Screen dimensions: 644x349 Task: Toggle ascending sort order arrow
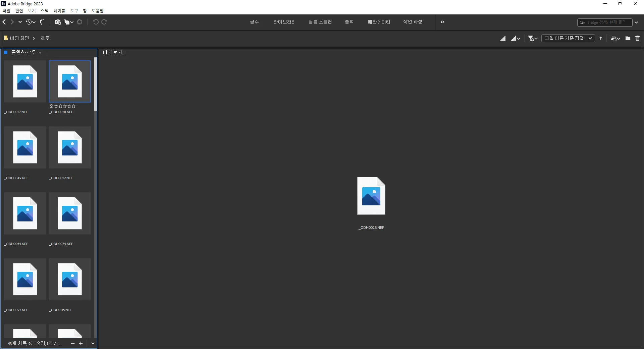(x=601, y=38)
